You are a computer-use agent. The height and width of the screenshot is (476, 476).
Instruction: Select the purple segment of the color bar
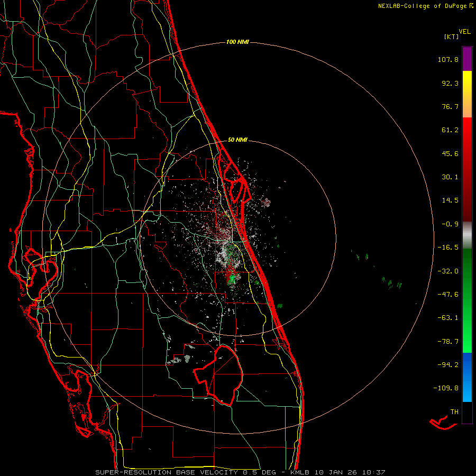467,59
